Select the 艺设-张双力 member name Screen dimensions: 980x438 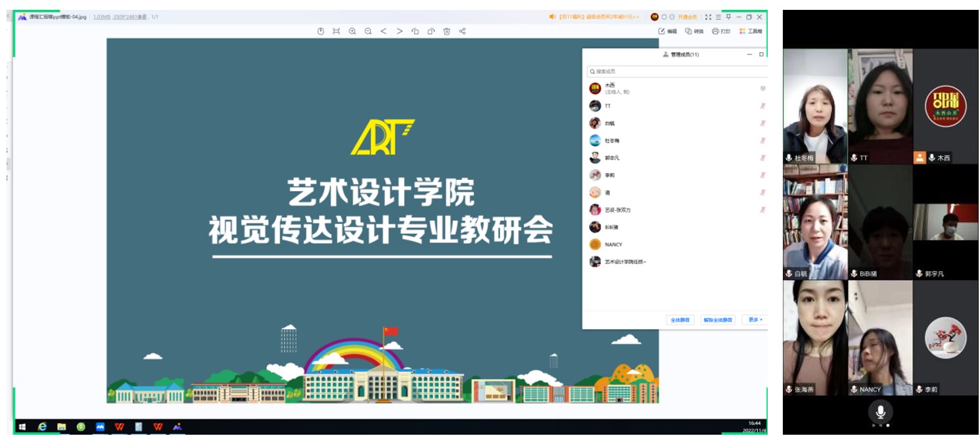(618, 210)
